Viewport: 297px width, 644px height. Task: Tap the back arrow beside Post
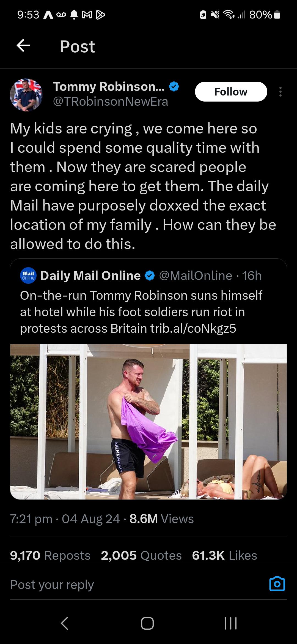[23, 46]
